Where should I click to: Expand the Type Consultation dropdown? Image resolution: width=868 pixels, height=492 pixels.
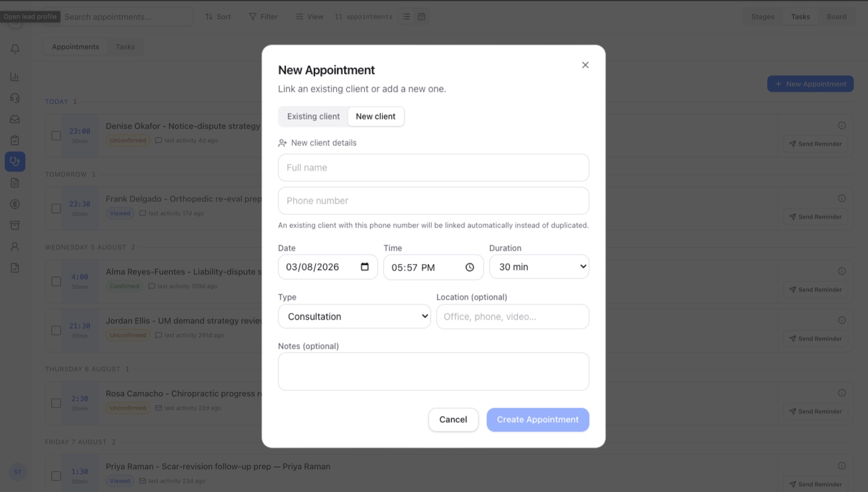(x=354, y=316)
